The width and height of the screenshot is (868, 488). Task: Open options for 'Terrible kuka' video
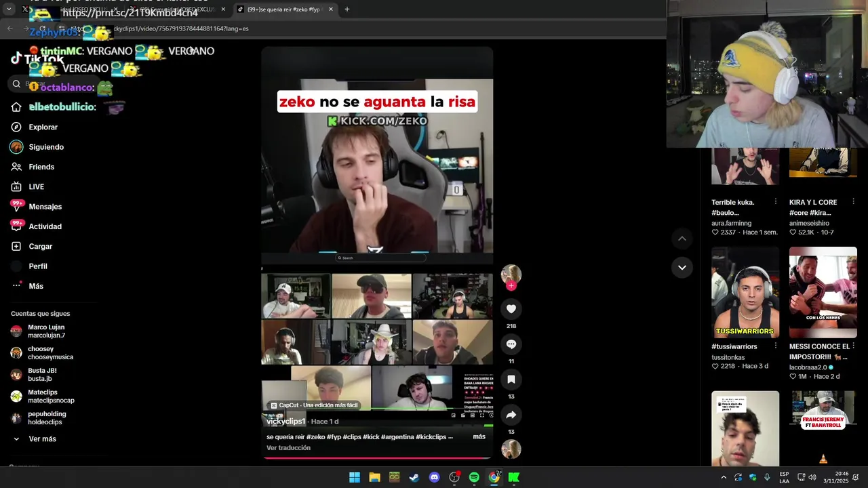click(776, 202)
